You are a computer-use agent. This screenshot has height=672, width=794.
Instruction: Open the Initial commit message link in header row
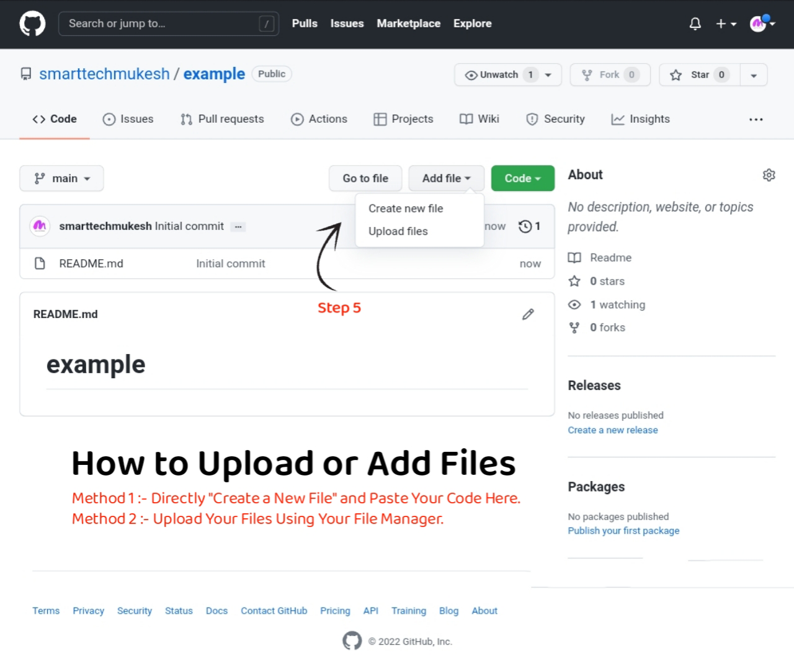189,226
